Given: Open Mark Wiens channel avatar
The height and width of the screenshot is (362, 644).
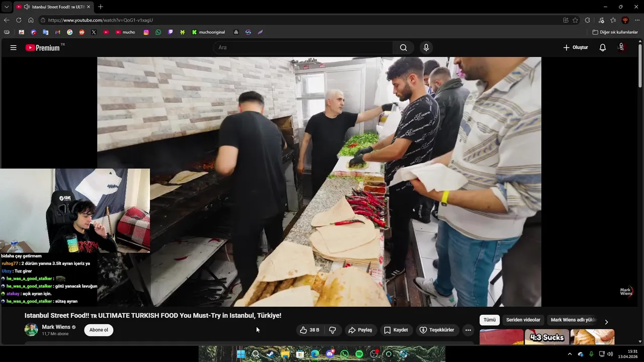Looking at the screenshot, I should click(31, 330).
